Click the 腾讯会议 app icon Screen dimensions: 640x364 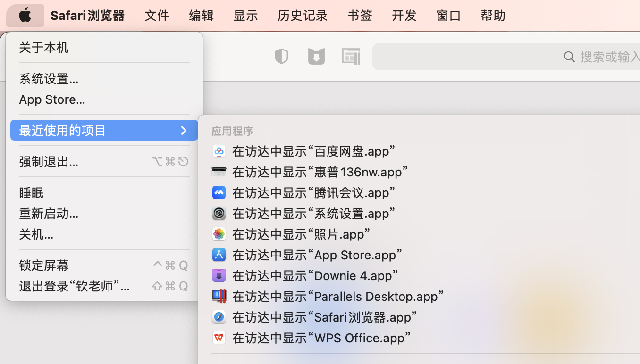(x=219, y=192)
